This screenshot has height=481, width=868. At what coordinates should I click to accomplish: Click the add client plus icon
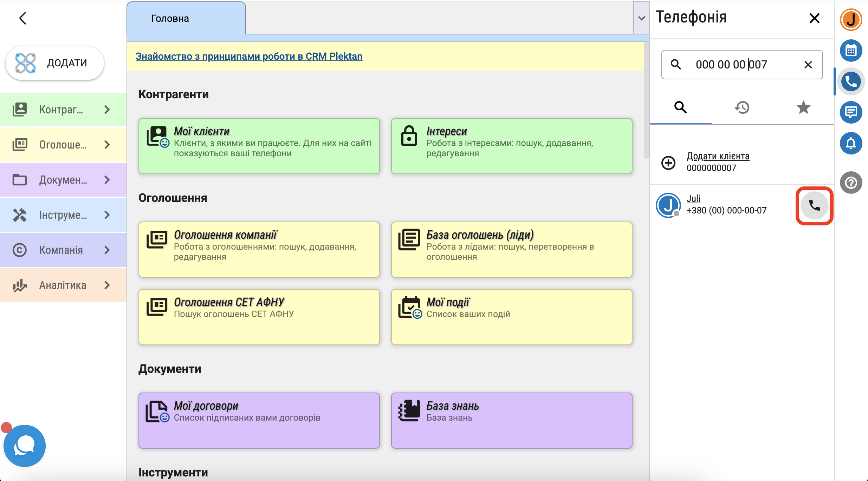pyautogui.click(x=668, y=163)
